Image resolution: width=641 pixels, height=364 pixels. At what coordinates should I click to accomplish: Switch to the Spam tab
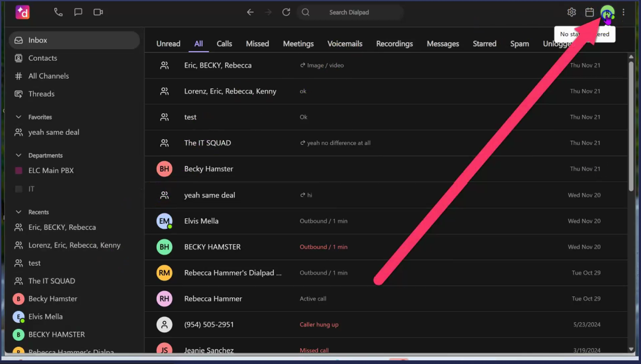[519, 44]
